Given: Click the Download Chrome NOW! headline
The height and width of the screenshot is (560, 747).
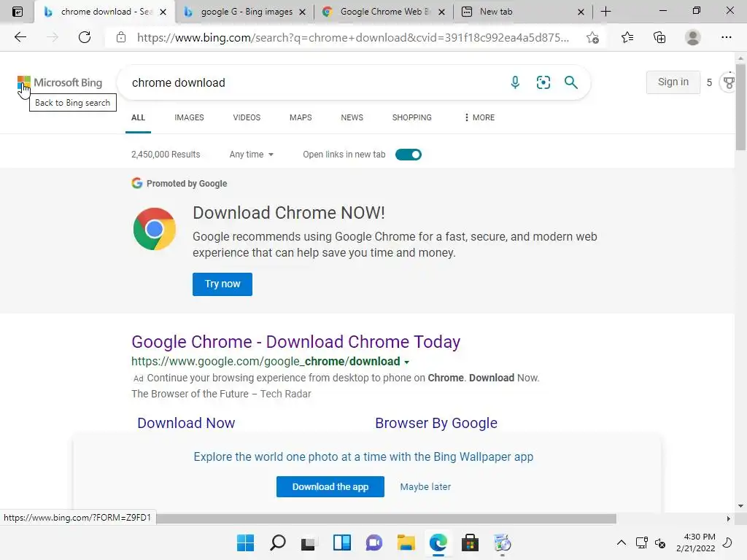Looking at the screenshot, I should pos(289,213).
